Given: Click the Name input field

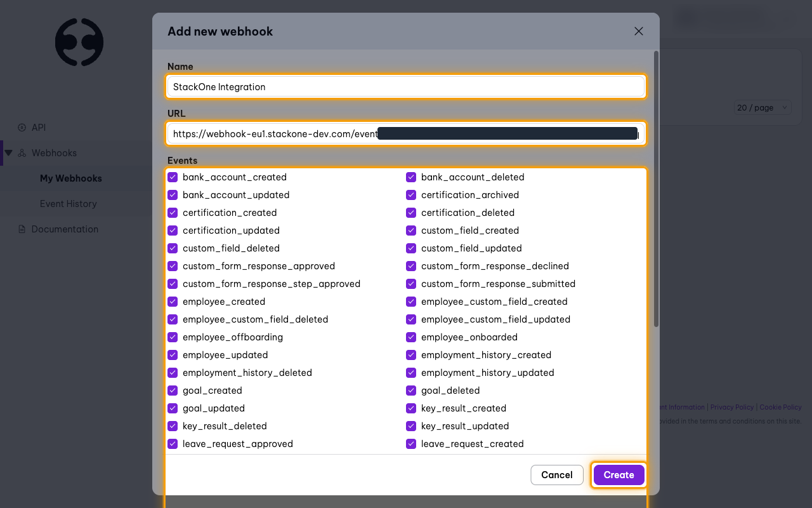Looking at the screenshot, I should coord(406,86).
